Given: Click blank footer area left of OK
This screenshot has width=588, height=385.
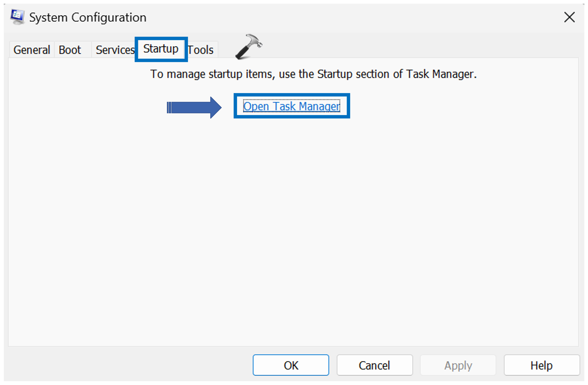Looking at the screenshot, I should 123,365.
